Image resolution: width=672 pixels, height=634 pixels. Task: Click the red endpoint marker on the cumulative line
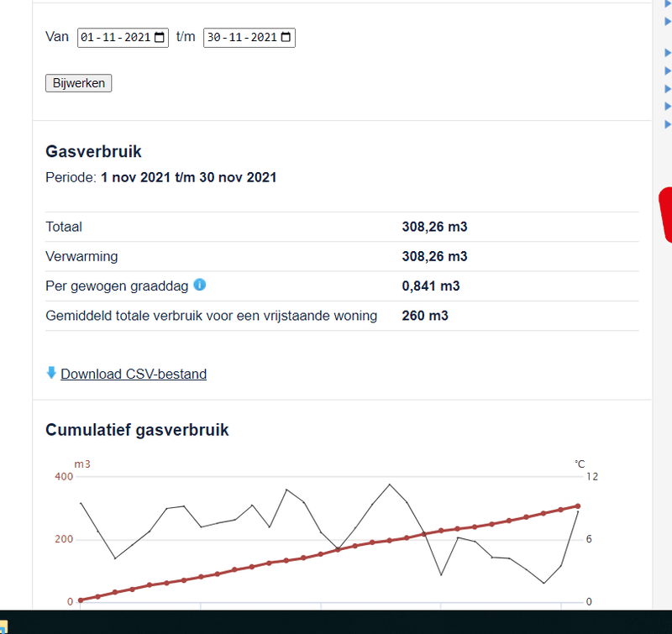tap(578, 506)
